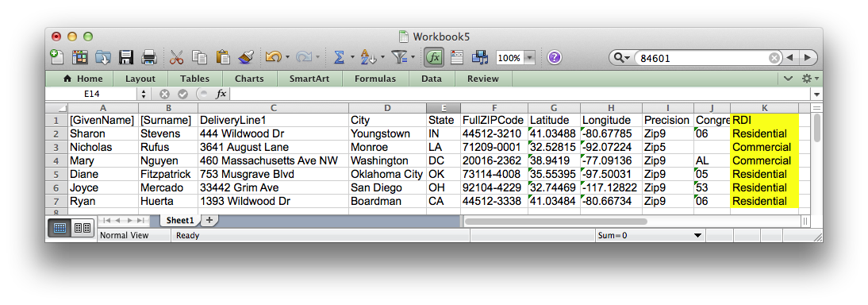Viewport: 868px width, 305px height.
Task: Click the Open file folder icon
Action: (x=103, y=57)
